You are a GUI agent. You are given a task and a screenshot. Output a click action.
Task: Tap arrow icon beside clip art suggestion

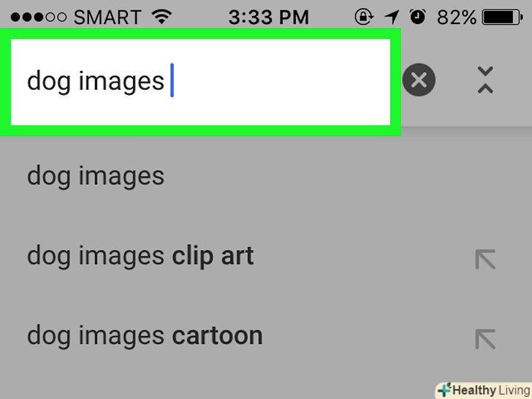click(x=485, y=259)
